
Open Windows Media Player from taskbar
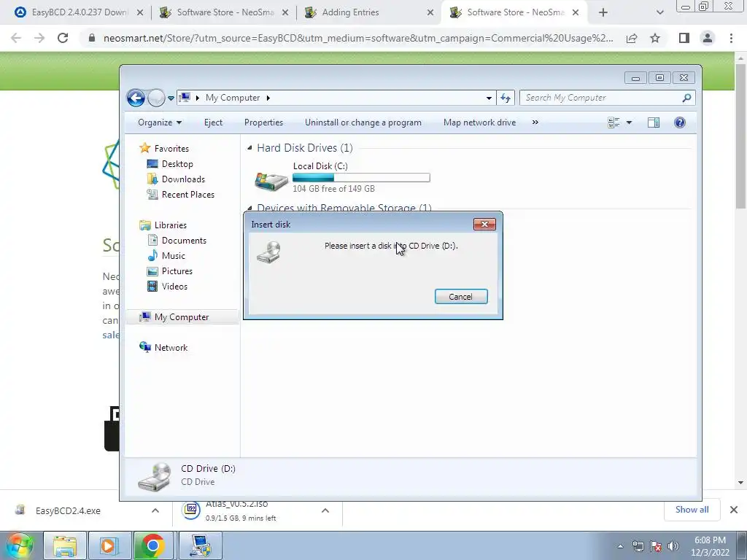tap(109, 545)
